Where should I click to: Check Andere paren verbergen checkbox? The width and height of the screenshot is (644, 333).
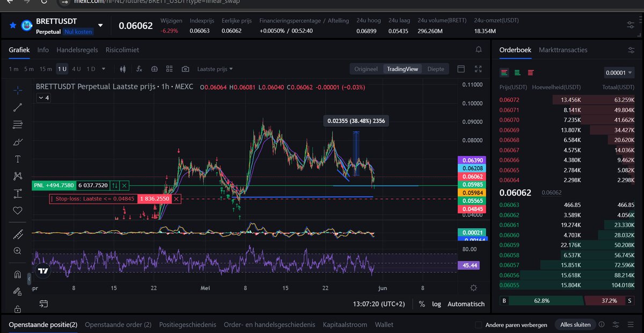coord(479,324)
